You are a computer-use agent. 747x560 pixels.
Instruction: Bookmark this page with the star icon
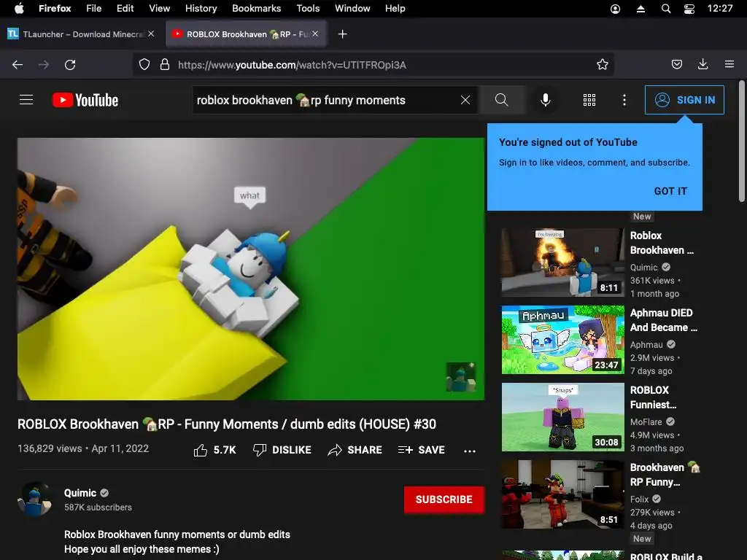[x=602, y=65]
